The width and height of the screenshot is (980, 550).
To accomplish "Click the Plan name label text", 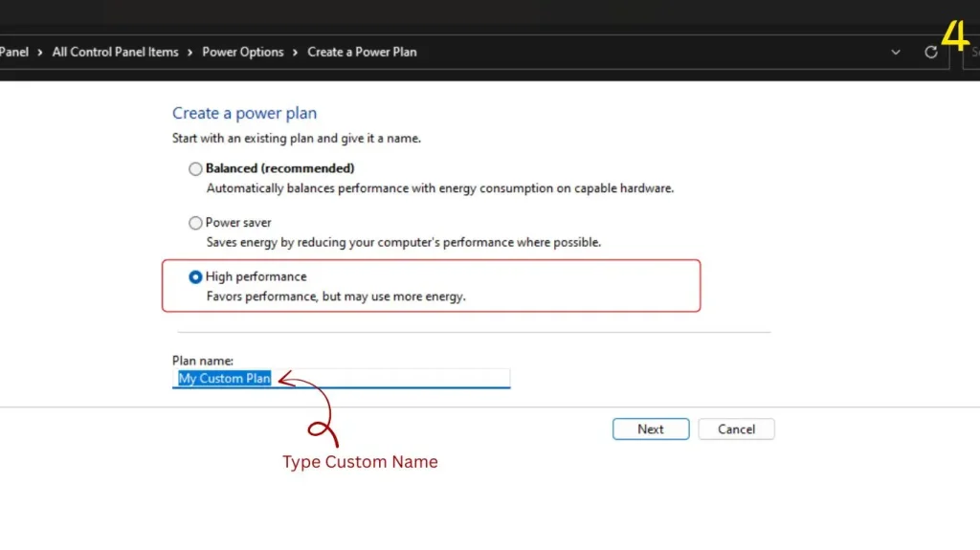I will point(203,361).
